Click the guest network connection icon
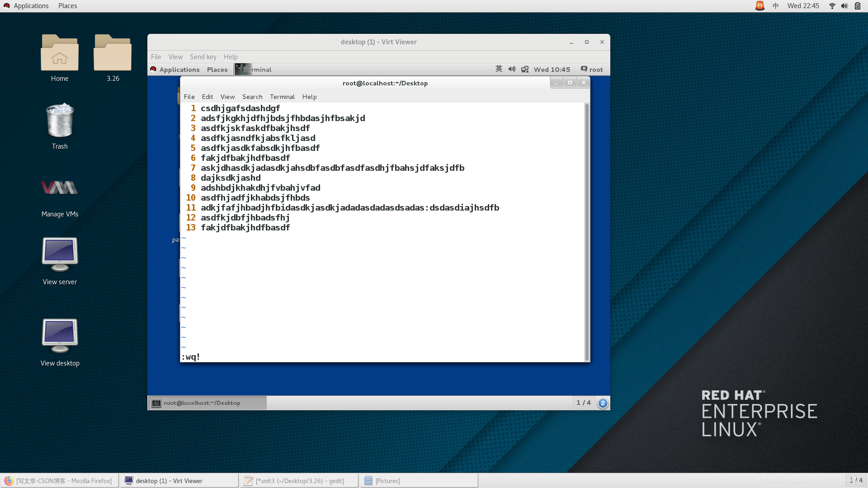Image resolution: width=868 pixels, height=488 pixels. tap(525, 69)
